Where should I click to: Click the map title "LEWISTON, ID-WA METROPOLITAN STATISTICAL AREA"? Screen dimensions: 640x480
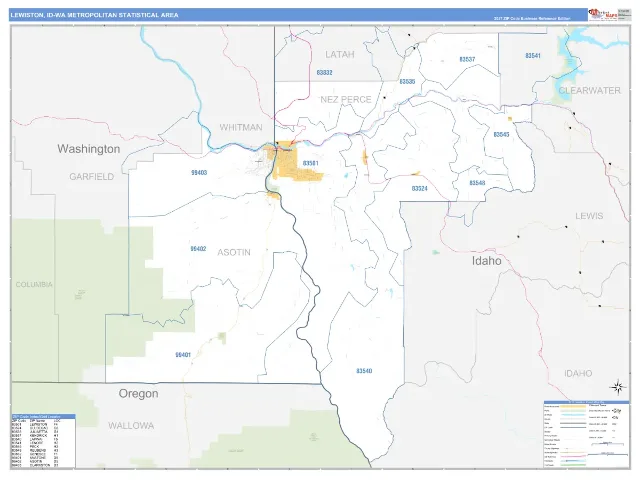(94, 15)
